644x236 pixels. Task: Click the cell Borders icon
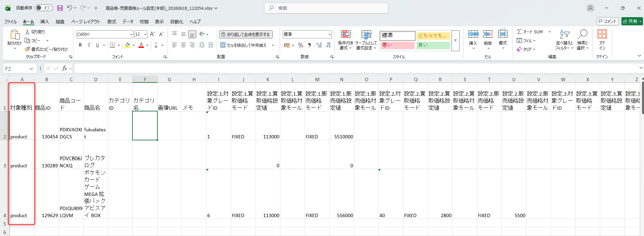tap(113, 45)
